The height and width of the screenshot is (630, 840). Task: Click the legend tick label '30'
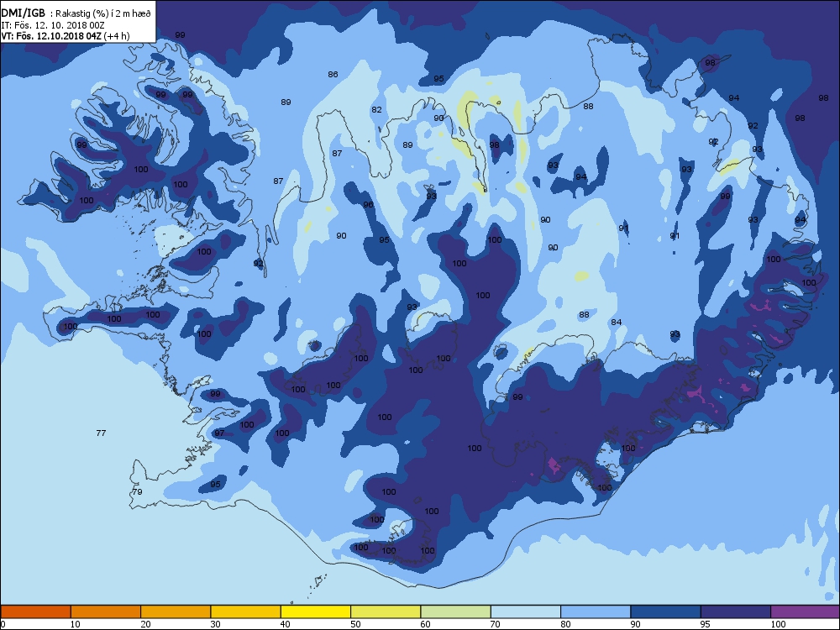pos(215,624)
